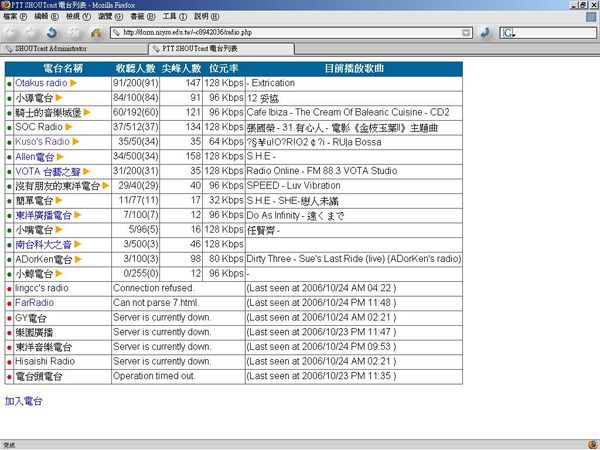This screenshot has width=600, height=450.
Task: Play the Allen電台 stream arrow
Action: [x=60, y=157]
